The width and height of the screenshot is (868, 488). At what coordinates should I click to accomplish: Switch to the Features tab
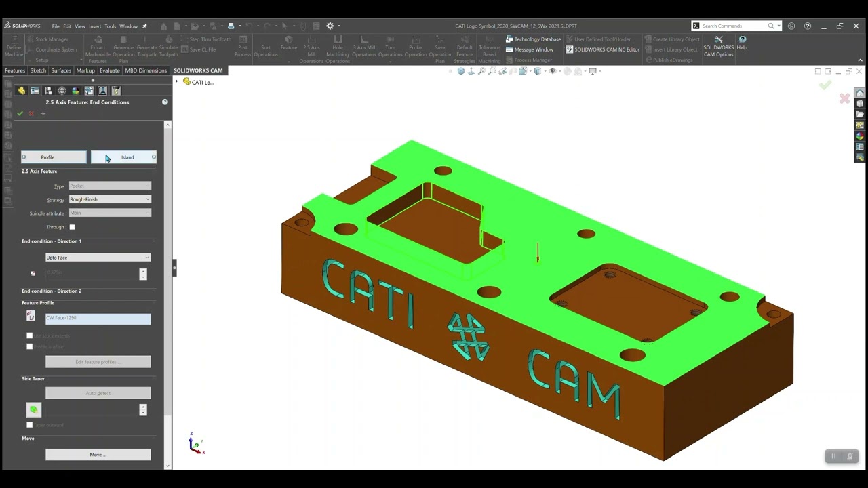[15, 70]
